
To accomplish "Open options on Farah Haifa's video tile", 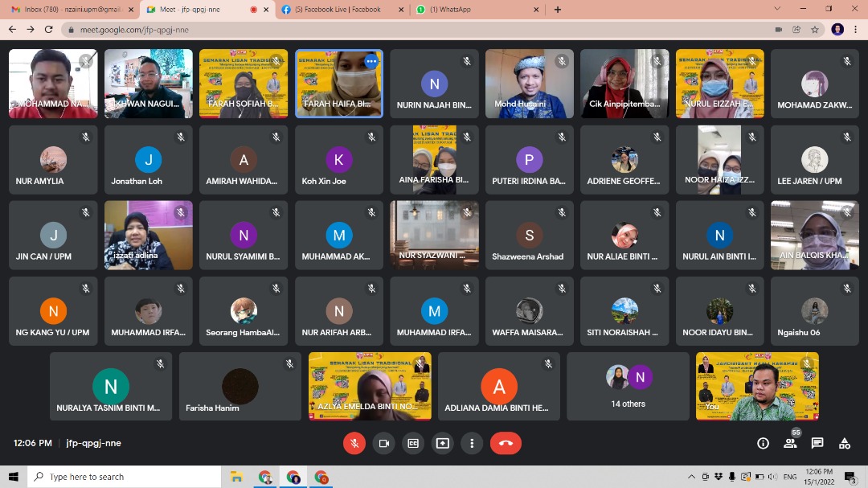I will (x=371, y=61).
